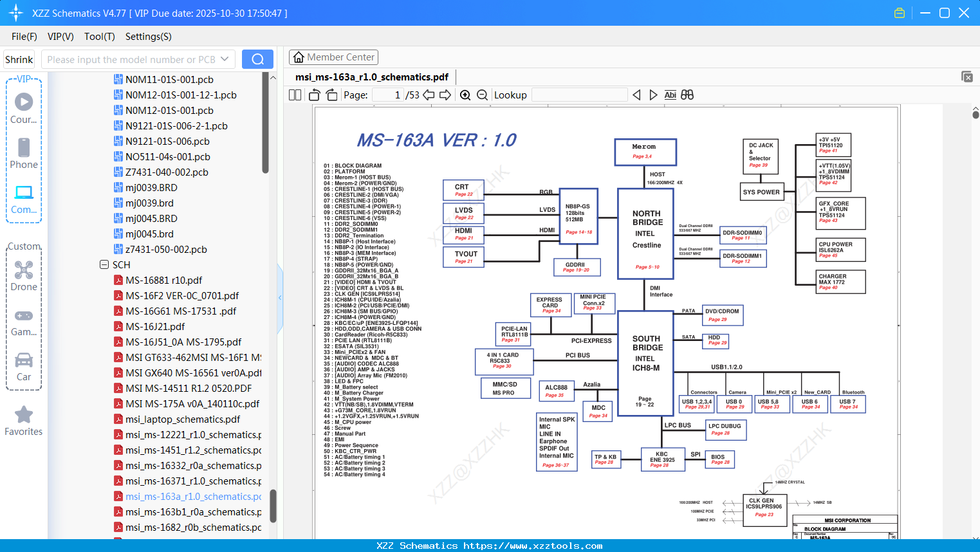
Task: Click the Shrink button
Action: click(x=19, y=59)
